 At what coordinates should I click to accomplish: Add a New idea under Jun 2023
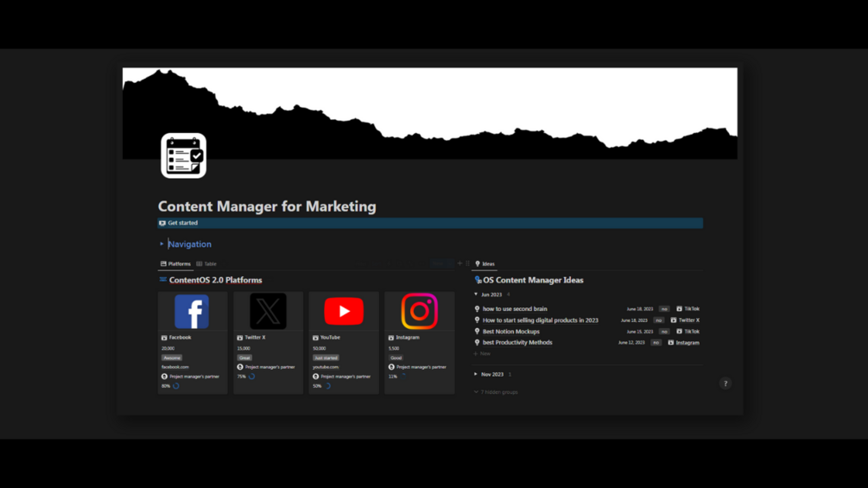tap(482, 353)
